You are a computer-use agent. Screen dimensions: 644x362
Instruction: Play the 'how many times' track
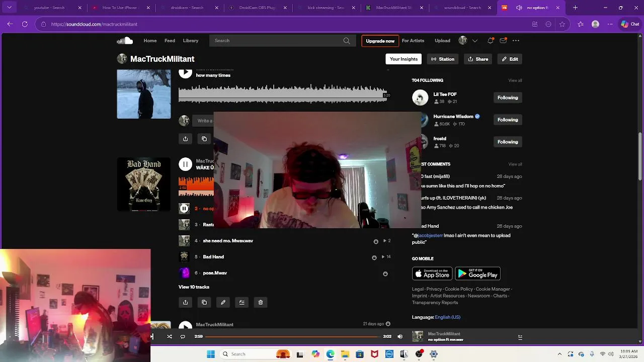pos(185,73)
